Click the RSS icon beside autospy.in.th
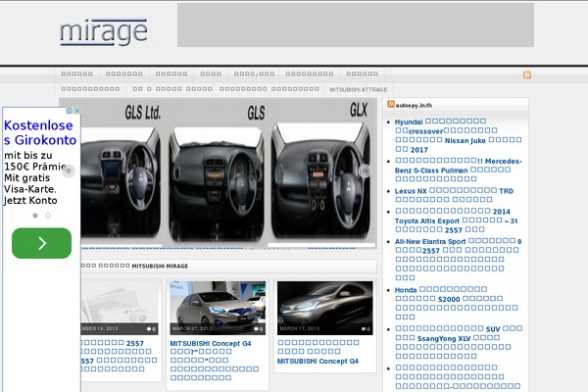 coord(391,104)
